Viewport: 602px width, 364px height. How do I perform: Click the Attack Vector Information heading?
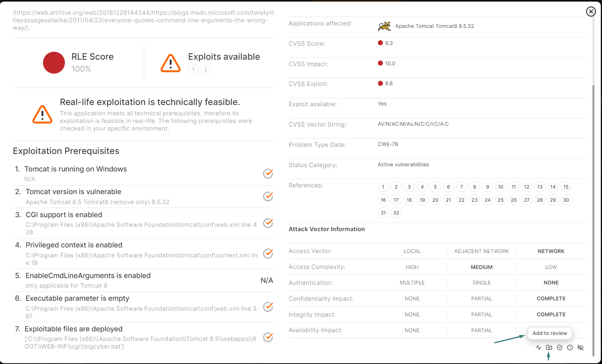click(x=326, y=229)
